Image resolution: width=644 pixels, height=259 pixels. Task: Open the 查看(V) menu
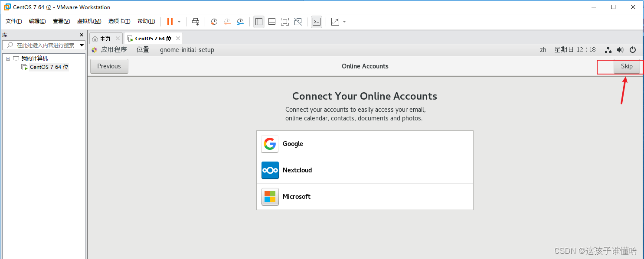(x=61, y=21)
